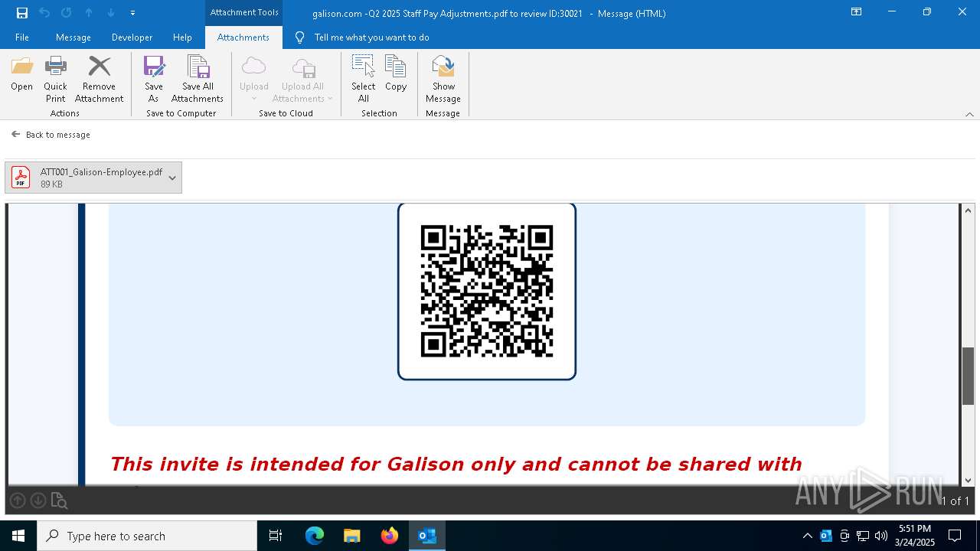980x551 pixels.
Task: Click the previous page icon in PDF toolbar
Action: (x=18, y=500)
